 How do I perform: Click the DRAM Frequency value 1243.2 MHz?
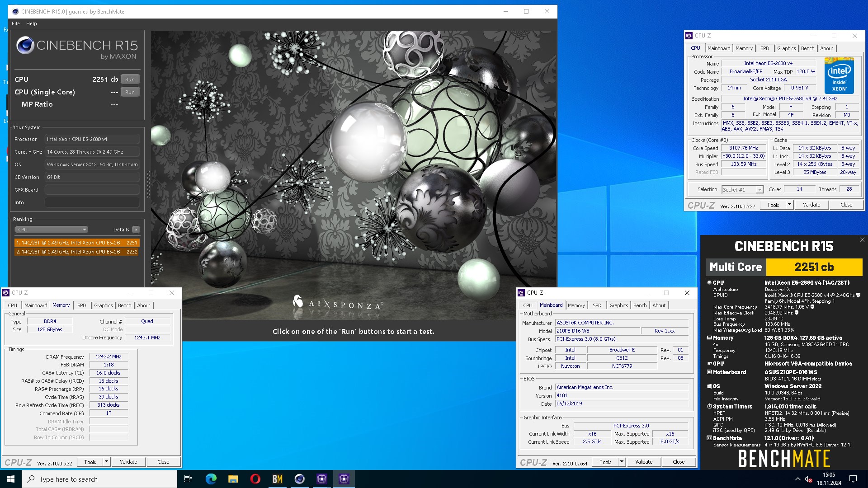coord(108,357)
